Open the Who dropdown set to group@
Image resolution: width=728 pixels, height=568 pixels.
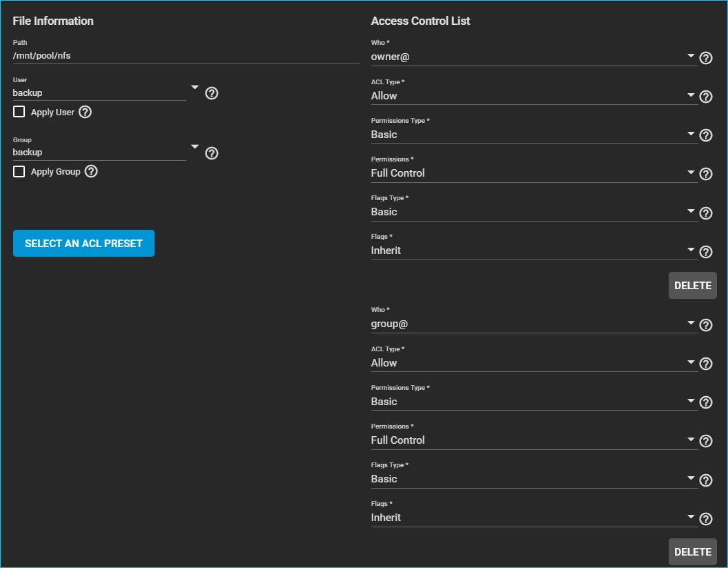[x=534, y=324]
